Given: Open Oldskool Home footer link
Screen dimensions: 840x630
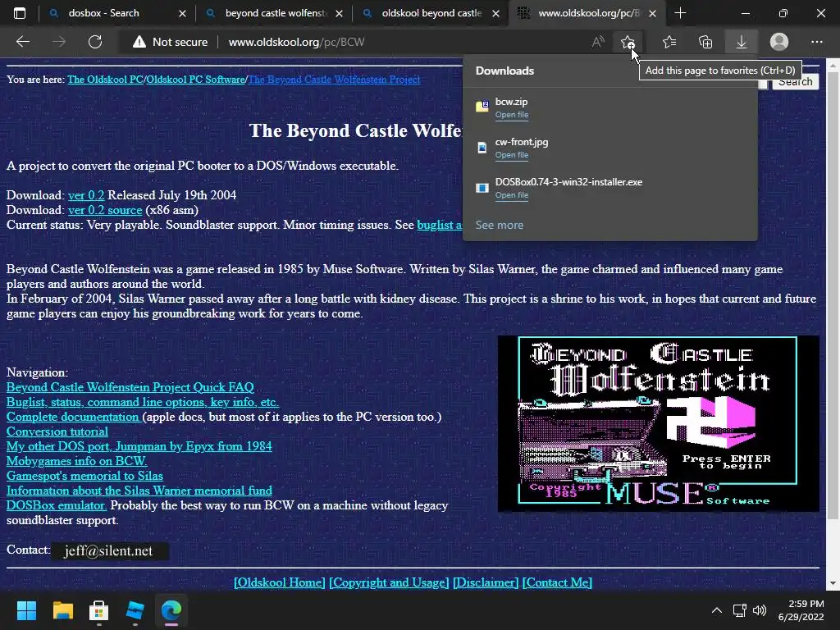Looking at the screenshot, I should pyautogui.click(x=279, y=582).
